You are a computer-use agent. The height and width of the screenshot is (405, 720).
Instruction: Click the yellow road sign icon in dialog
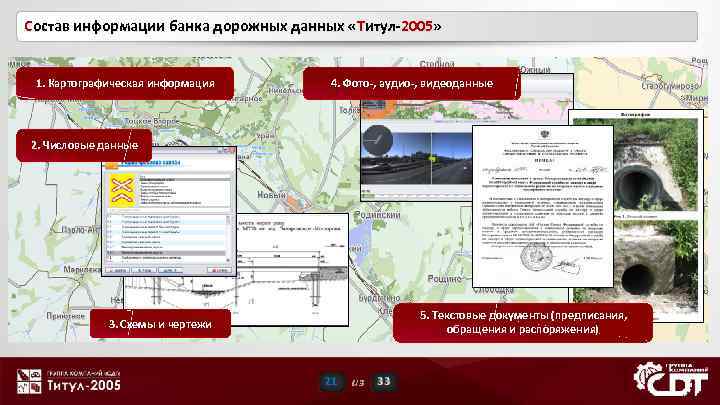[x=122, y=190]
